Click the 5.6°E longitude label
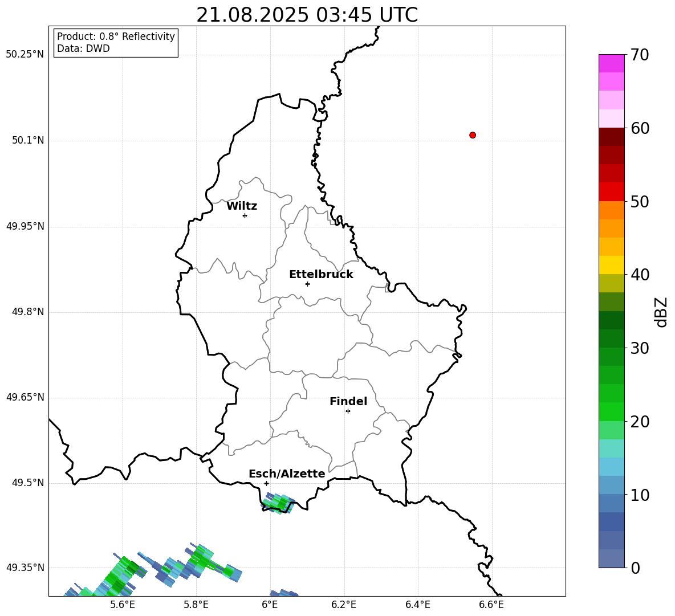 coord(123,605)
